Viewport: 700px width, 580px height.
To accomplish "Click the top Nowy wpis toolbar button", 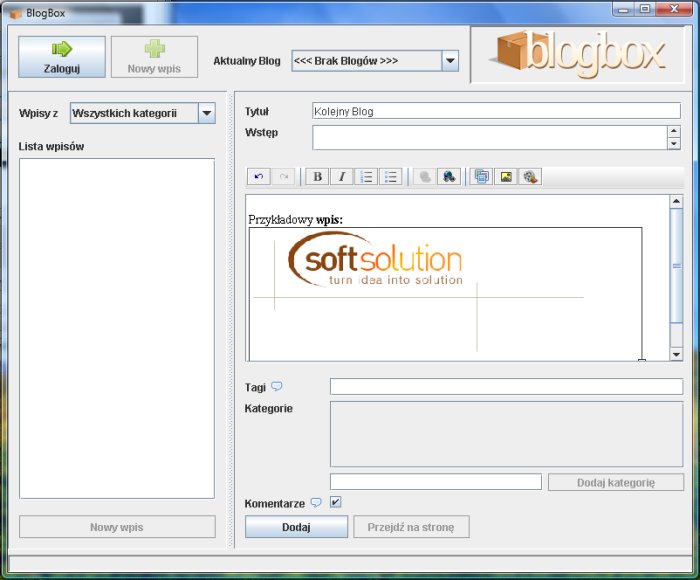I will pos(154,57).
